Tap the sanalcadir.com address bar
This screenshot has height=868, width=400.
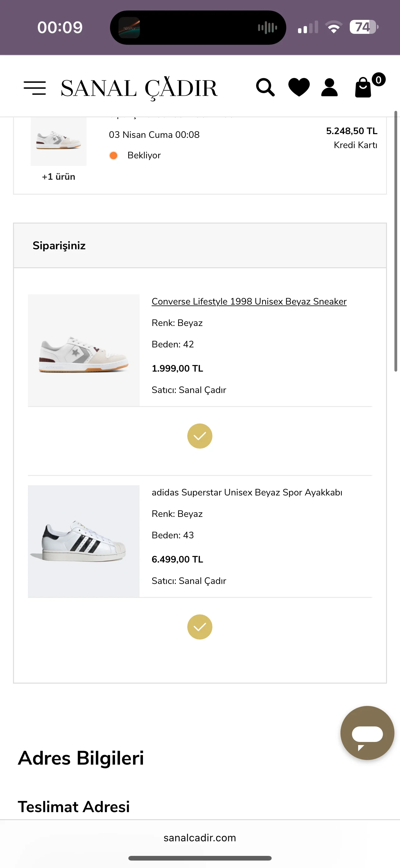[x=200, y=838]
